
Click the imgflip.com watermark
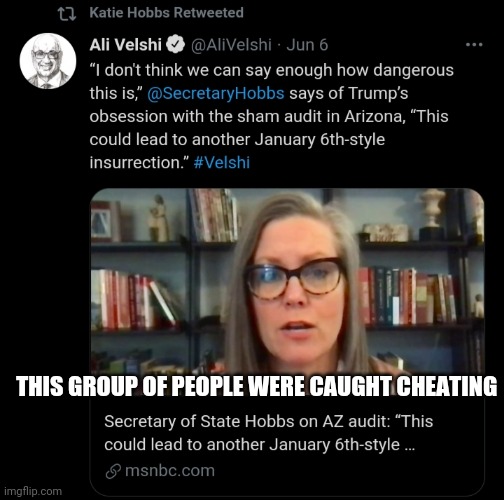33,491
